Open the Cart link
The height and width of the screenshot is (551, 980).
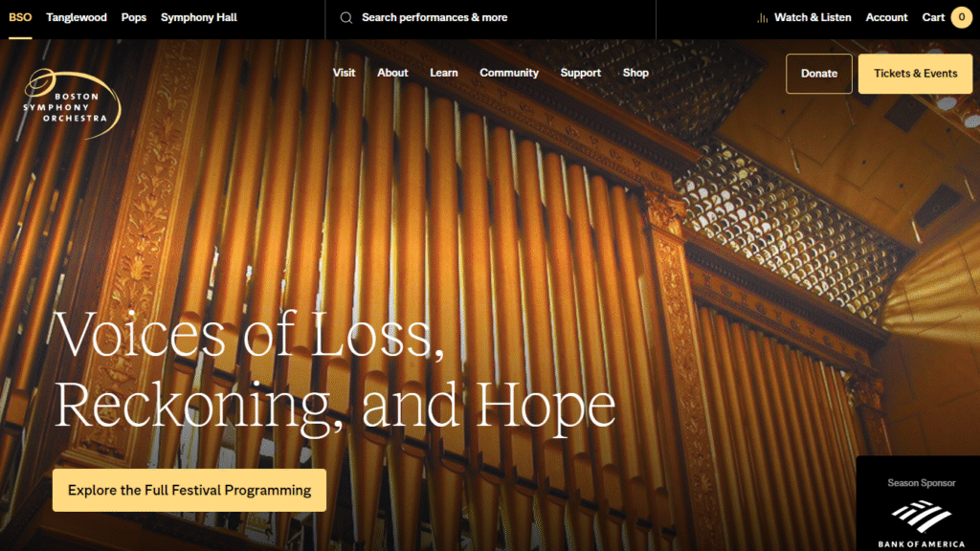click(x=933, y=17)
